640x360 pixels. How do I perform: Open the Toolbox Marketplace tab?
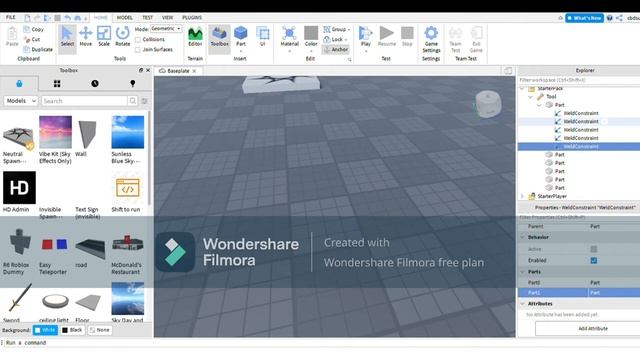[19, 84]
